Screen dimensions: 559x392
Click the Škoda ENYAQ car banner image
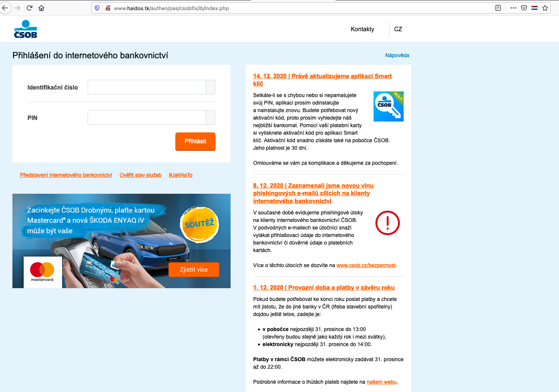tap(122, 241)
